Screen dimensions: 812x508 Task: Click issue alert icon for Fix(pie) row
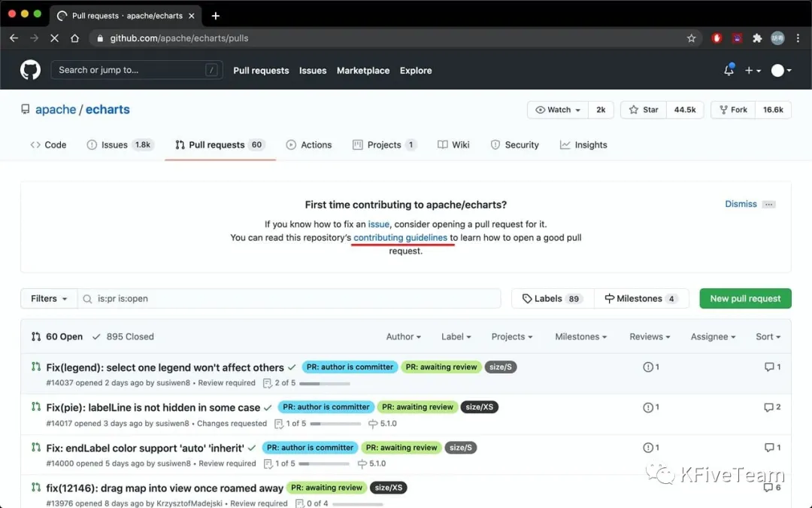(651, 407)
